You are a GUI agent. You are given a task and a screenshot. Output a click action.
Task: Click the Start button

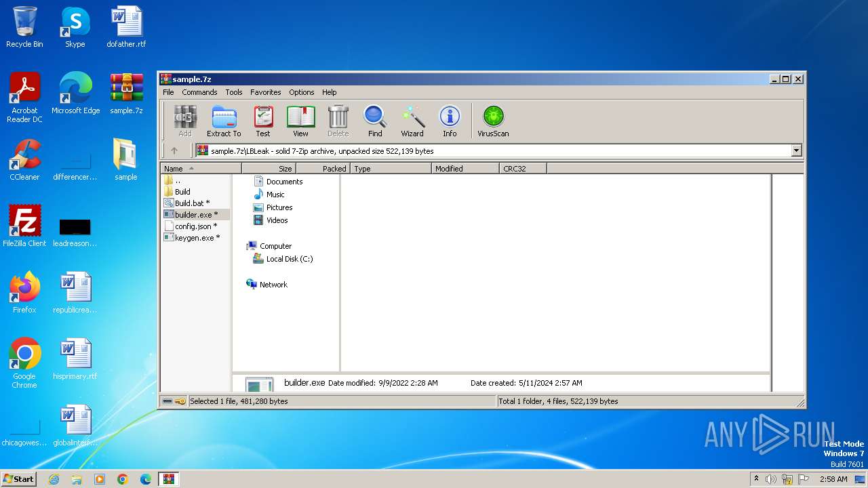tap(19, 479)
